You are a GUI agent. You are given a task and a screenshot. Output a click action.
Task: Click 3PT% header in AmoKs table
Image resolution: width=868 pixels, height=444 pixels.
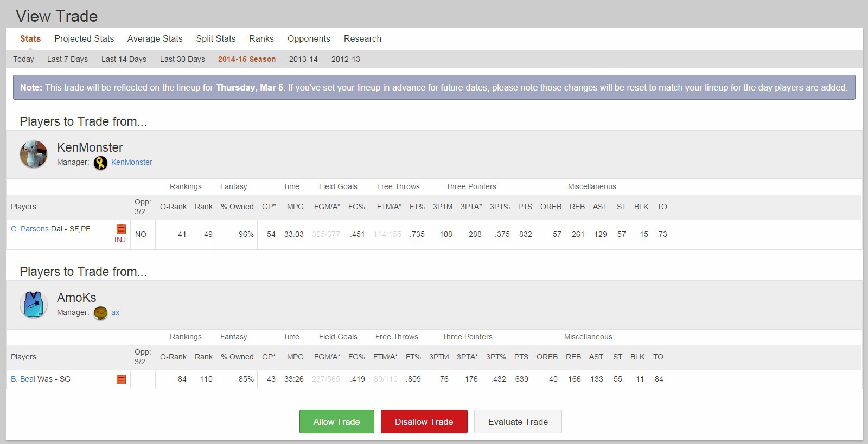click(x=496, y=357)
